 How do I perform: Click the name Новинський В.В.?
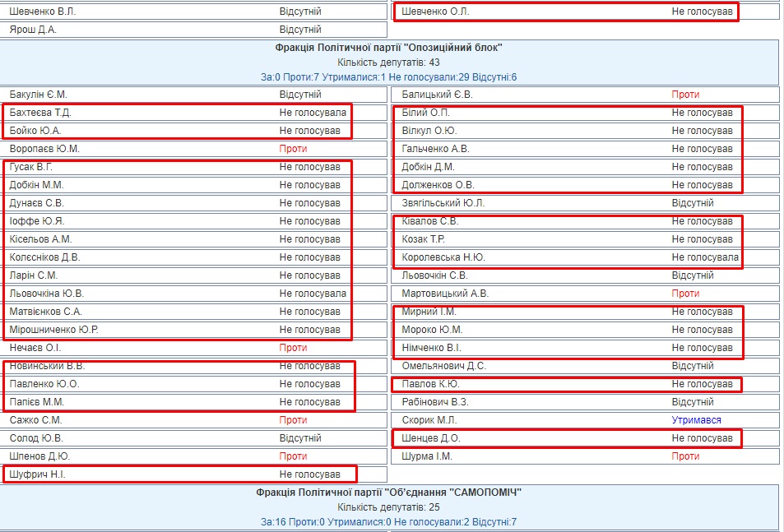coord(47,366)
